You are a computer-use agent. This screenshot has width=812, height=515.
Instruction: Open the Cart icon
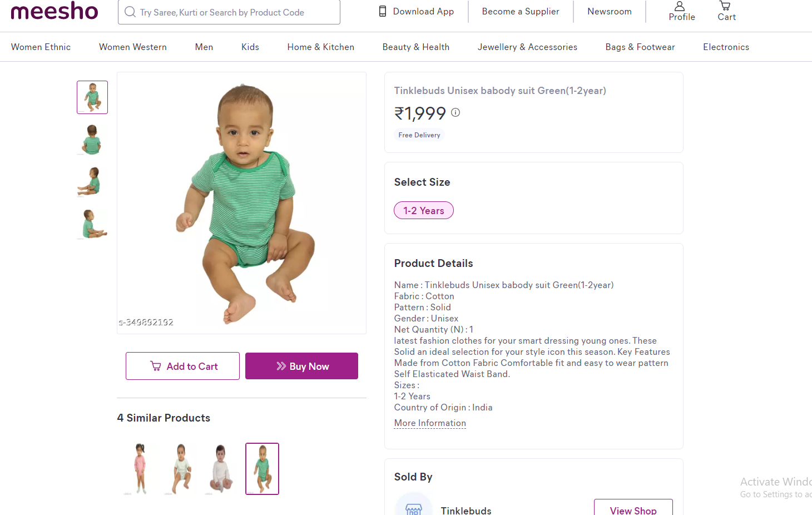(x=725, y=6)
